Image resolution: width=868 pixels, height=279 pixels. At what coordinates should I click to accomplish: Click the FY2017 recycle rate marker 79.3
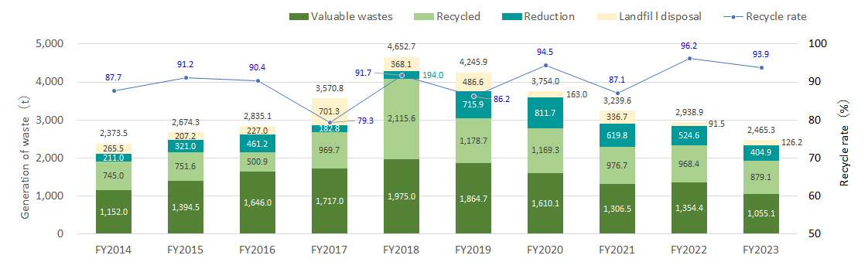[x=330, y=123]
